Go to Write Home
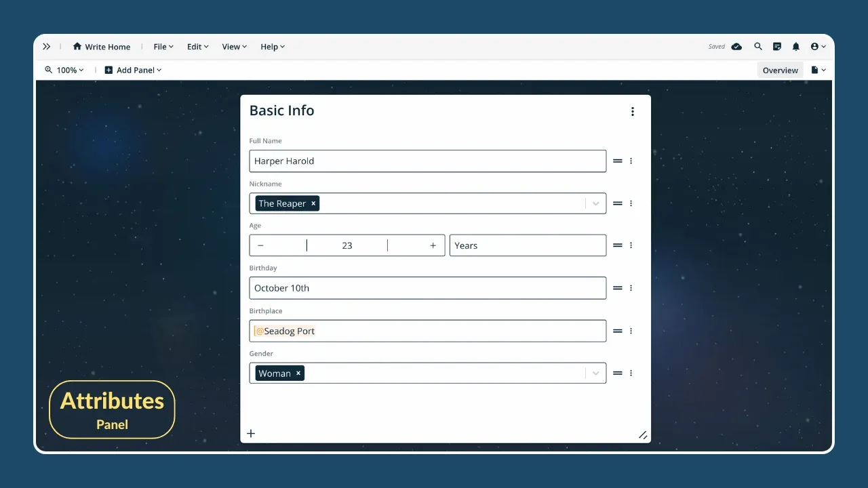The width and height of the screenshot is (868, 488). click(102, 47)
